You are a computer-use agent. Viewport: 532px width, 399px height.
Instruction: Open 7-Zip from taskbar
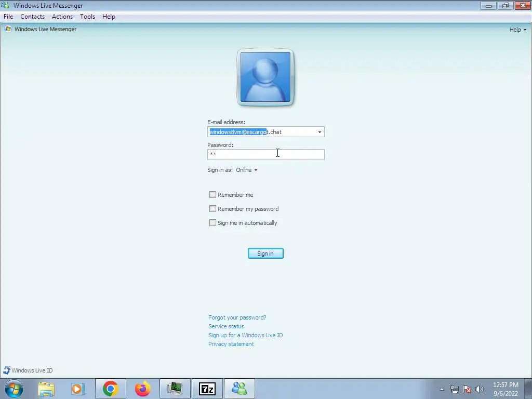pyautogui.click(x=207, y=389)
